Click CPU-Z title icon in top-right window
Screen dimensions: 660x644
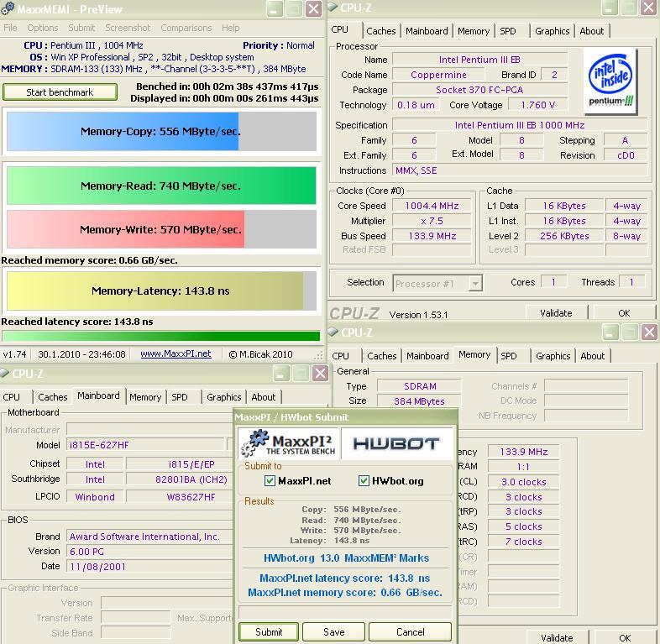(333, 8)
